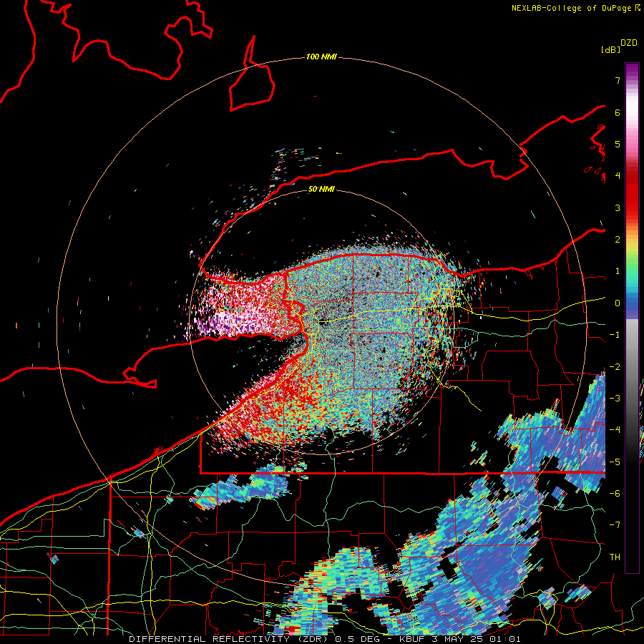Screen dimensions: 644x644
Task: Click the -4 value on the color scale
Action: 615,430
